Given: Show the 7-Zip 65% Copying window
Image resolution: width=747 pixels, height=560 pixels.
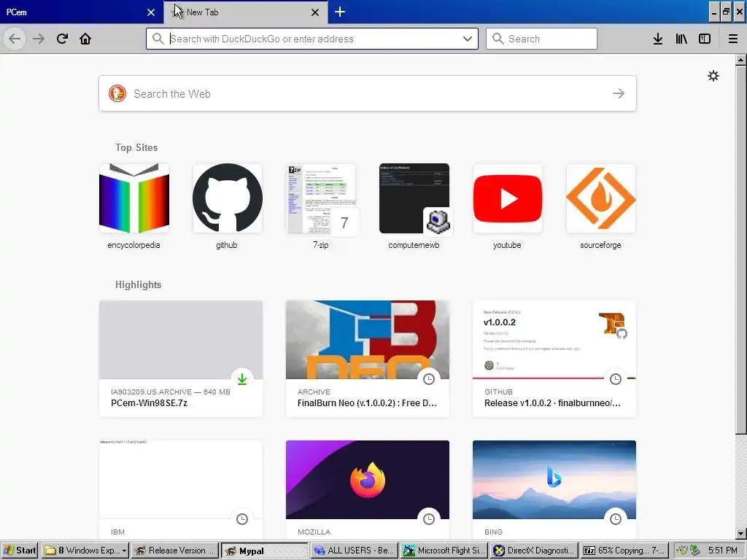Looking at the screenshot, I should [624, 551].
